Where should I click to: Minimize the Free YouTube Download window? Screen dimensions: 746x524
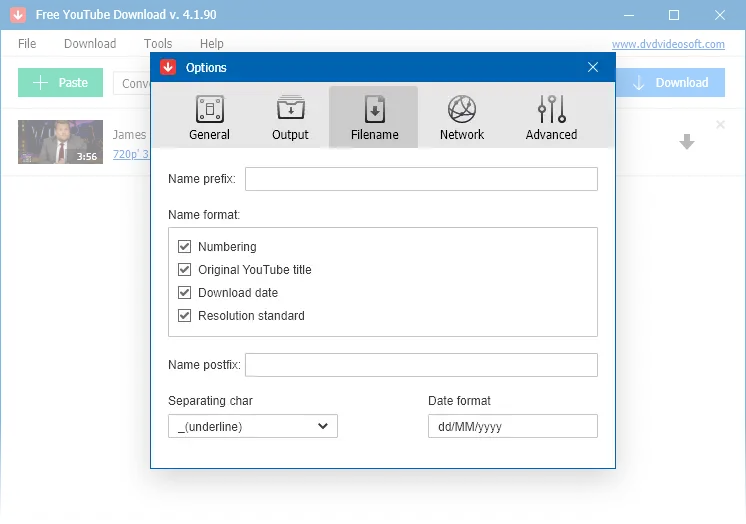pos(629,15)
